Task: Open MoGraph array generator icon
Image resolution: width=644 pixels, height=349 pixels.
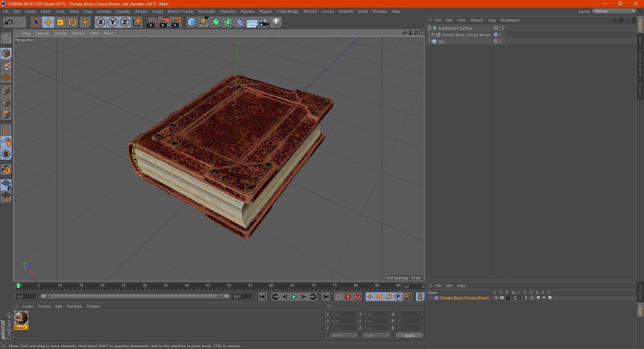Action: point(228,22)
